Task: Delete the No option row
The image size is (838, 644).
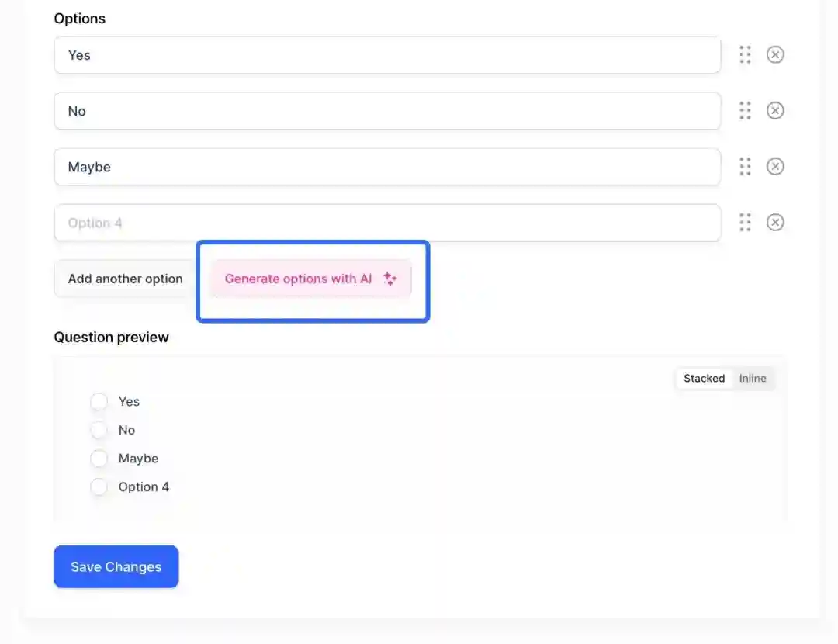Action: click(x=775, y=111)
